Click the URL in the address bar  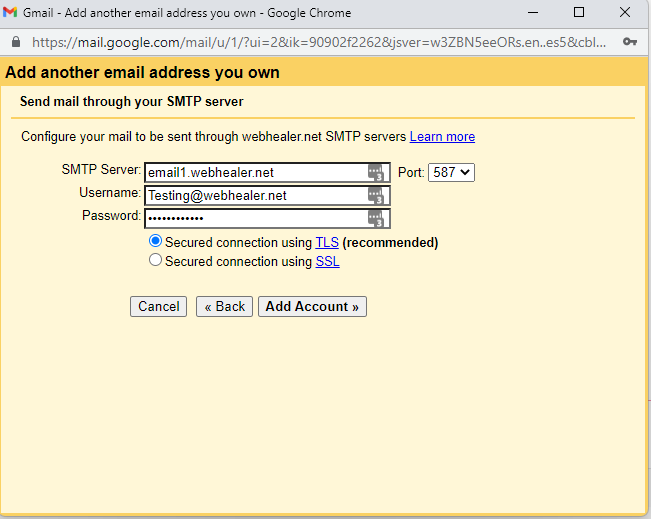pyautogui.click(x=319, y=42)
